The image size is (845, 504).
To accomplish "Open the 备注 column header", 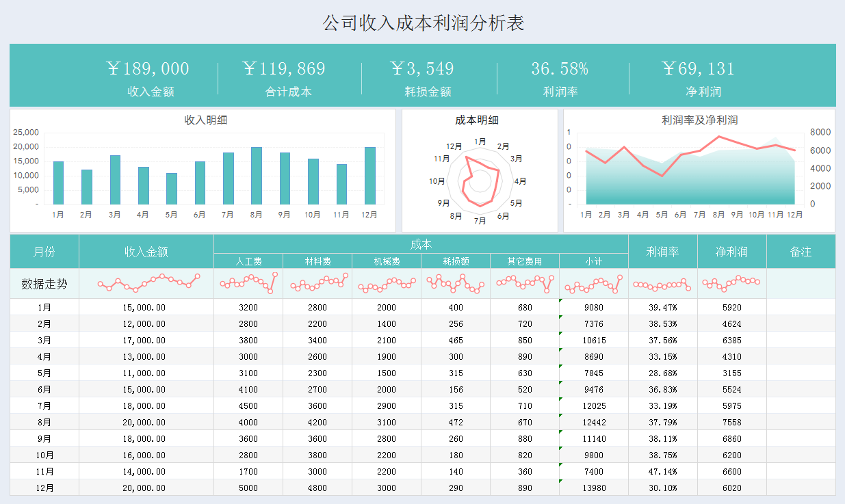I will click(802, 252).
